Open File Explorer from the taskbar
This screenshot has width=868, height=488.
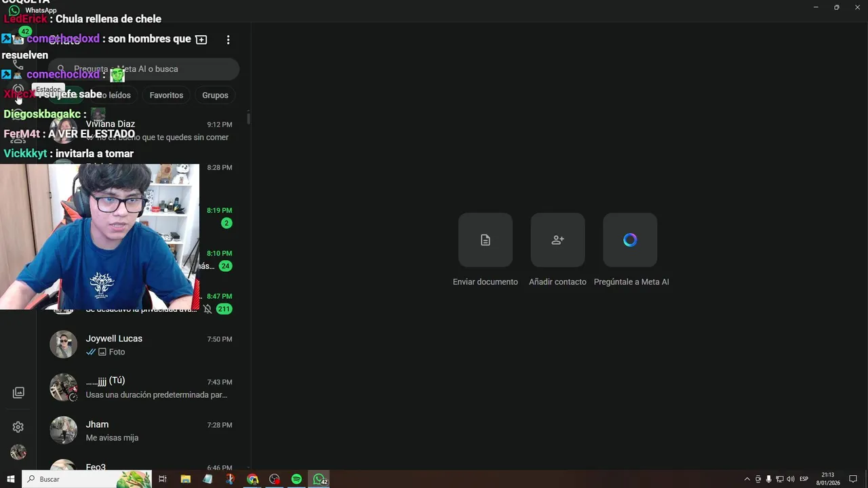(185, 479)
